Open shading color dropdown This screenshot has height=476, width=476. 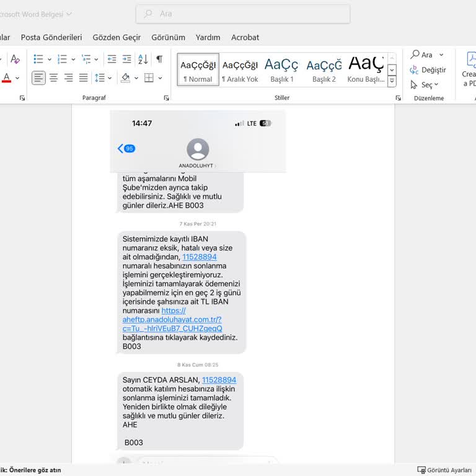[136, 78]
